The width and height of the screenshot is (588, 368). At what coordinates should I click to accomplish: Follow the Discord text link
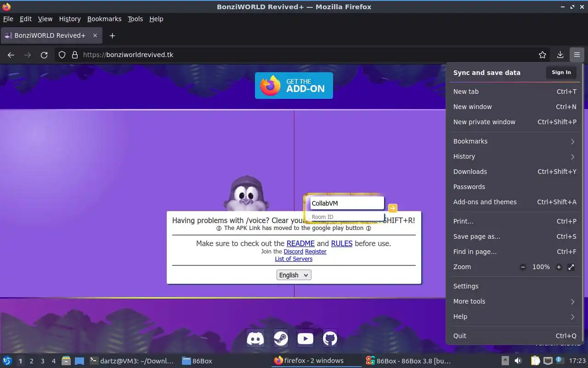coord(294,252)
